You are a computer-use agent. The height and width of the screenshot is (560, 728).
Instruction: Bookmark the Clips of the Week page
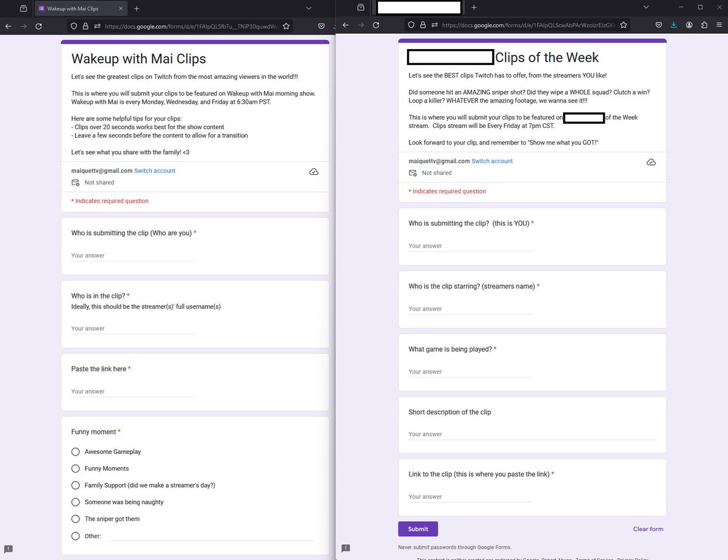(x=623, y=25)
